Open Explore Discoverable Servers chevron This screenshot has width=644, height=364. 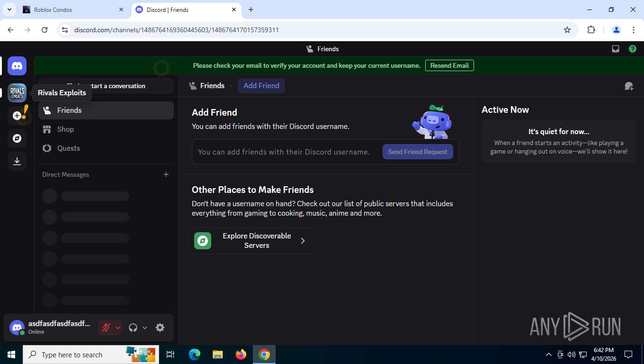303,241
